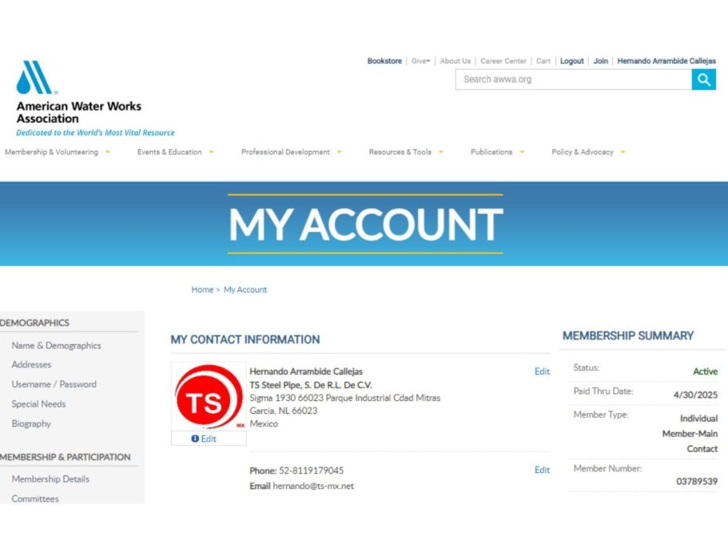
Task: Select the Paid Thru Date 4/30/2025
Action: (695, 395)
